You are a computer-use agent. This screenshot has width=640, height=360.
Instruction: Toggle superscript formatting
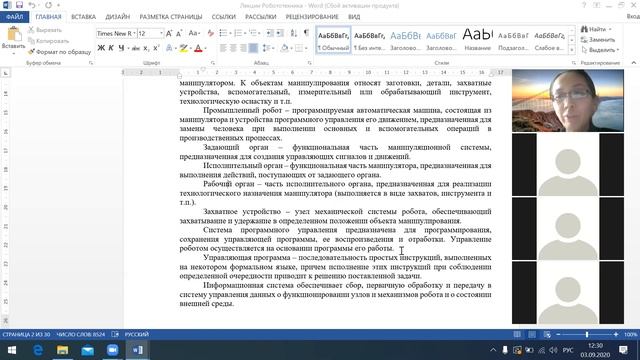tap(156, 48)
